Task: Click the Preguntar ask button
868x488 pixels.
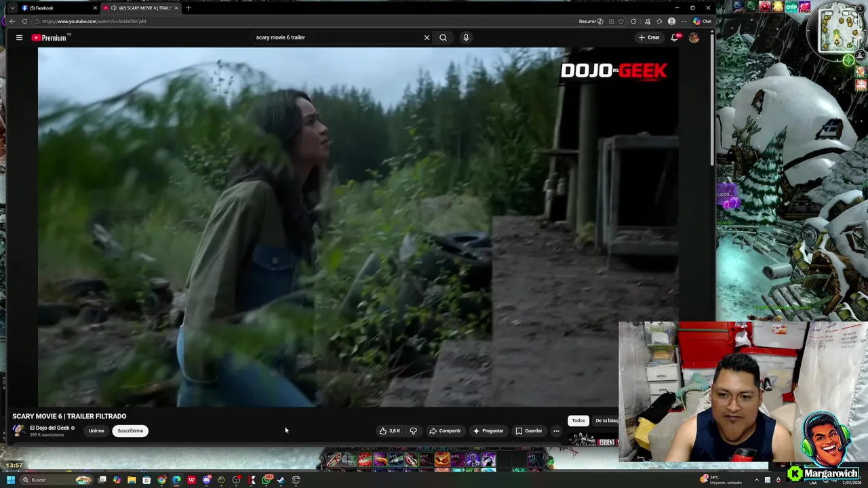Action: point(488,431)
